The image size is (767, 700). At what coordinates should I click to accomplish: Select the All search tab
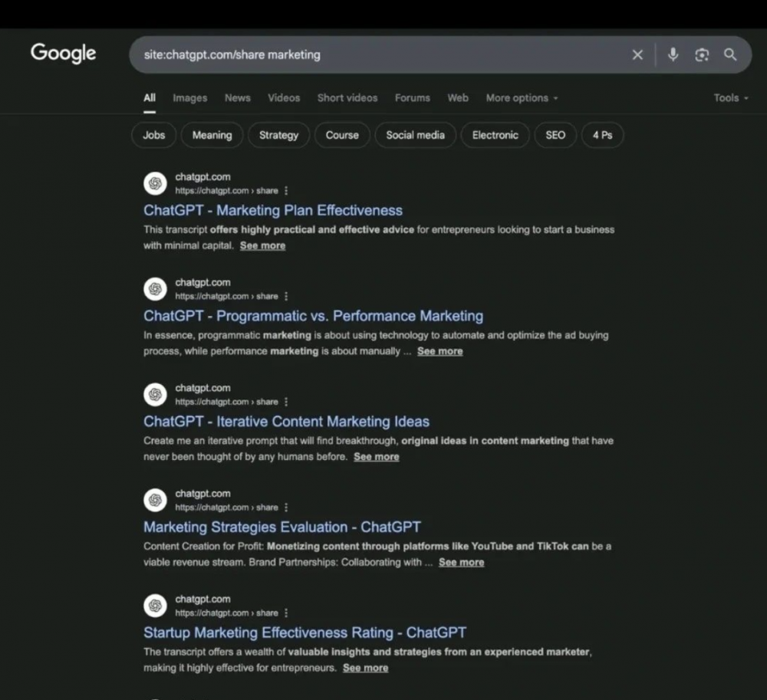150,98
